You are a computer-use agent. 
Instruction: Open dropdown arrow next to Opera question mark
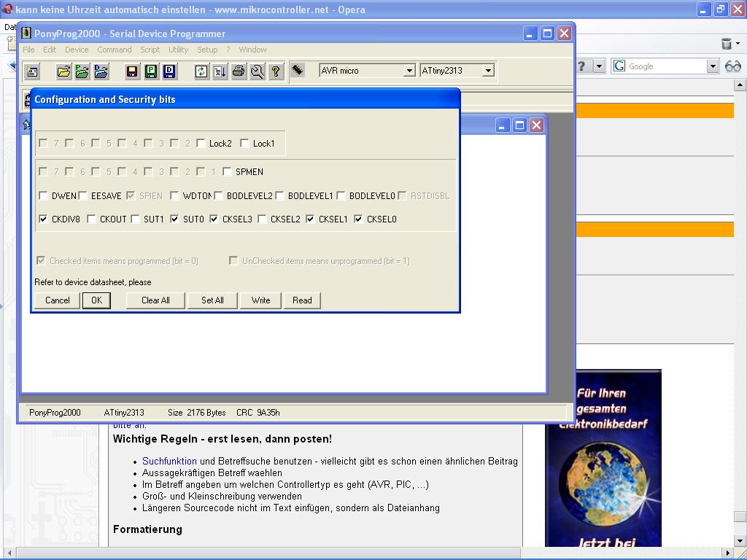599,66
